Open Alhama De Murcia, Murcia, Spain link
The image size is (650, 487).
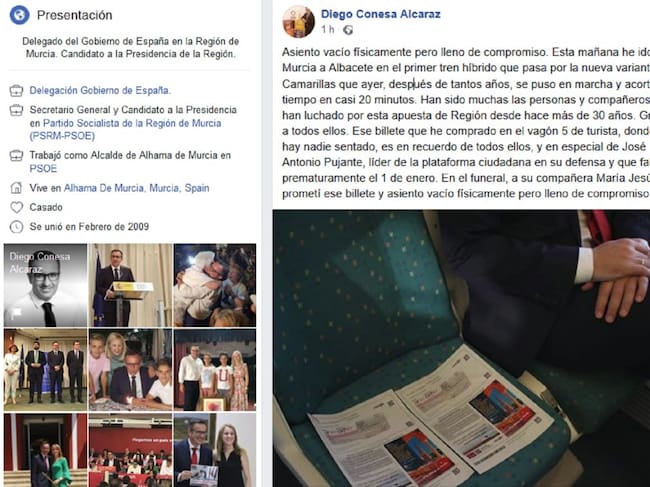coord(136,188)
